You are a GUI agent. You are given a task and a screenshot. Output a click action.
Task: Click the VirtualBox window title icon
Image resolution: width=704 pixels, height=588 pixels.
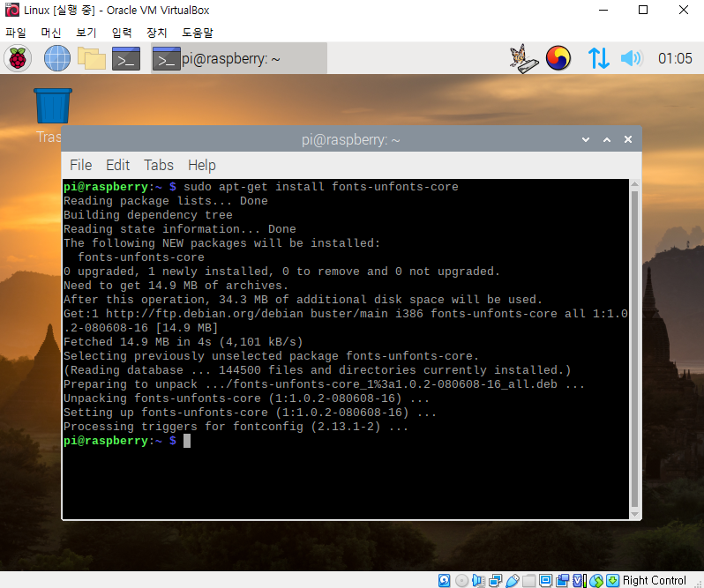(12, 10)
